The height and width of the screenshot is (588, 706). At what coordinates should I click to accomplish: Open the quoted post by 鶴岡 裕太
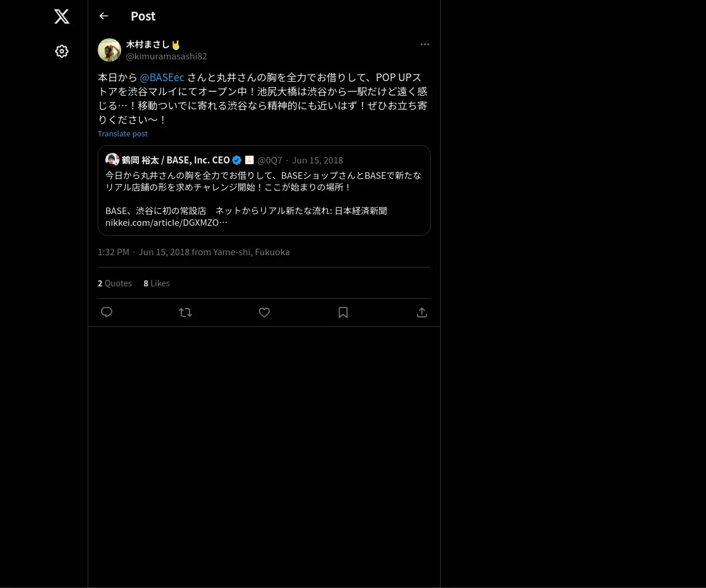264,191
